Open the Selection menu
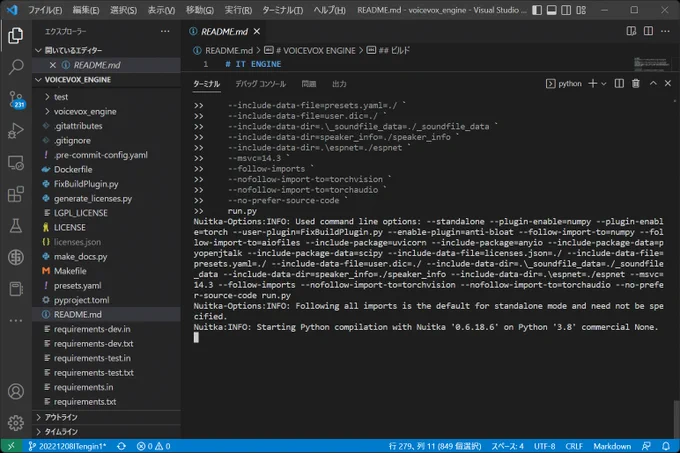Screen dimensions: 680x453 coord(123,10)
